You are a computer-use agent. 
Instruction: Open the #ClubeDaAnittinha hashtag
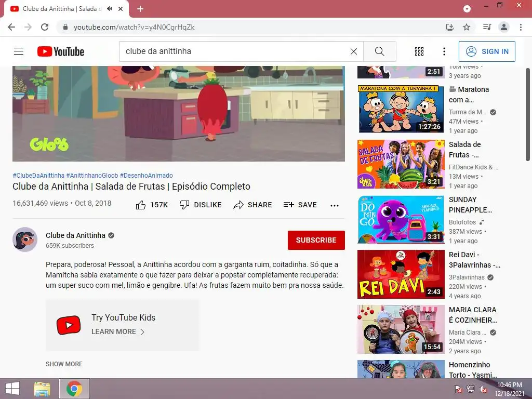point(38,176)
